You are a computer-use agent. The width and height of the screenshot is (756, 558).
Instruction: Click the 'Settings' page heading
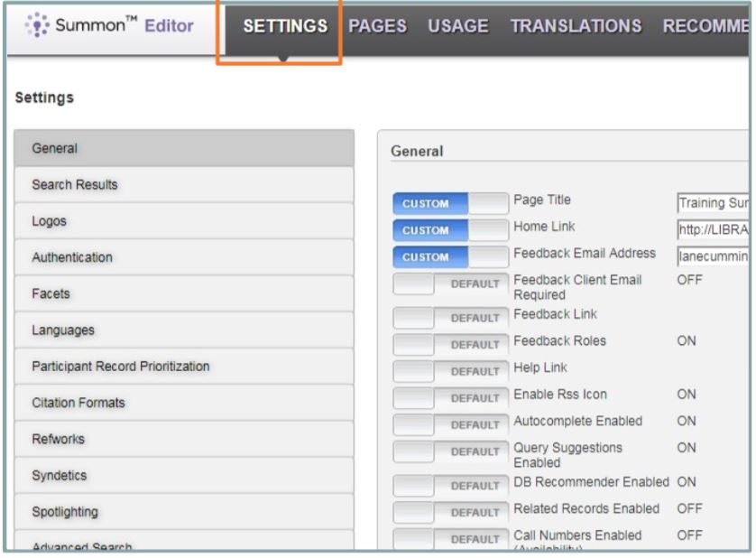44,98
